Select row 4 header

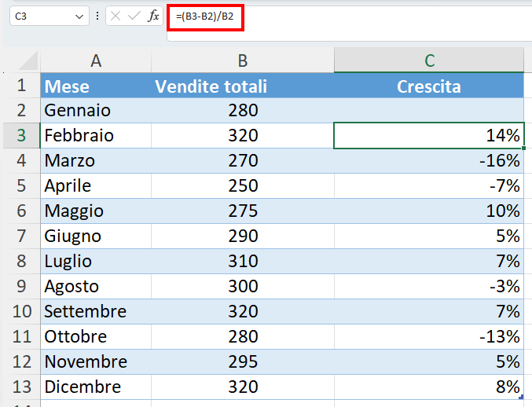[x=21, y=161]
